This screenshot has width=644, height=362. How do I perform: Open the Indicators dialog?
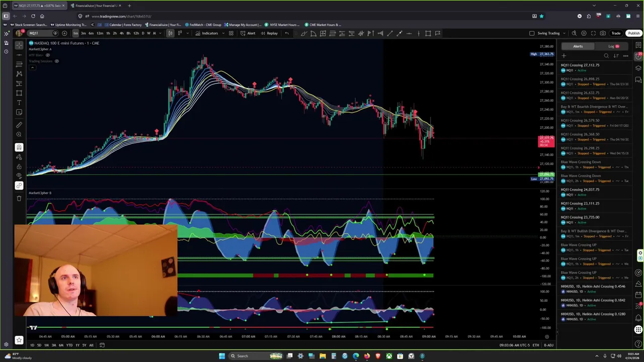pos(207,33)
